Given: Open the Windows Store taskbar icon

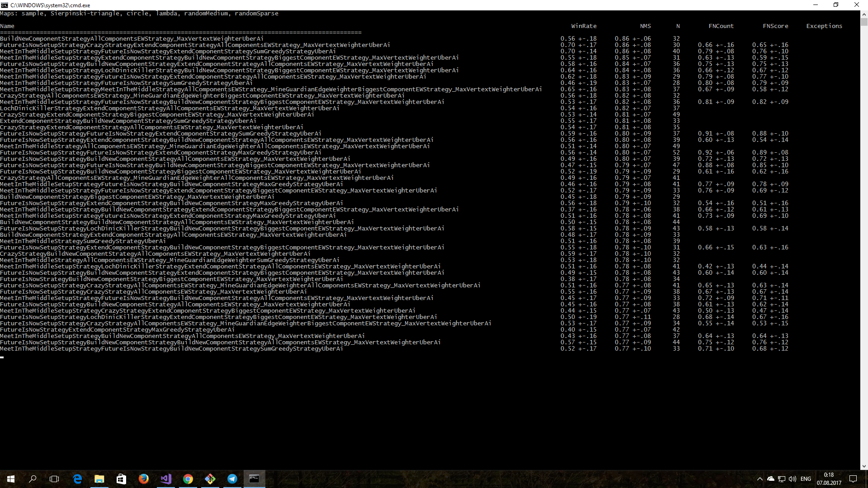Looking at the screenshot, I should [121, 479].
